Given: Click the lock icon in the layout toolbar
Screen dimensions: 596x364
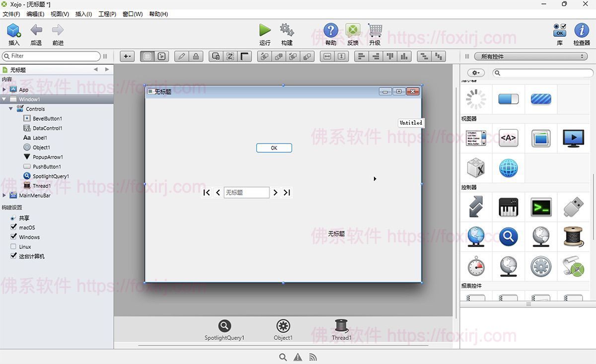Looking at the screenshot, I should tap(196, 56).
